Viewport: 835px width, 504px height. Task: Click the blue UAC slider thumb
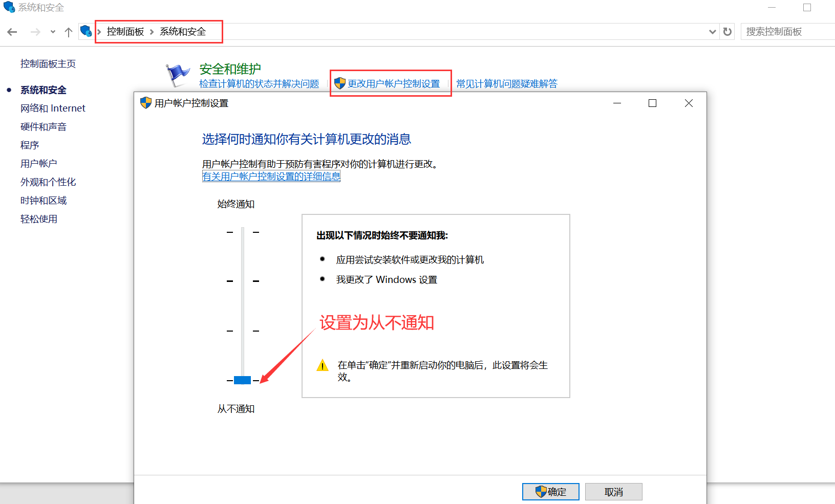click(242, 380)
